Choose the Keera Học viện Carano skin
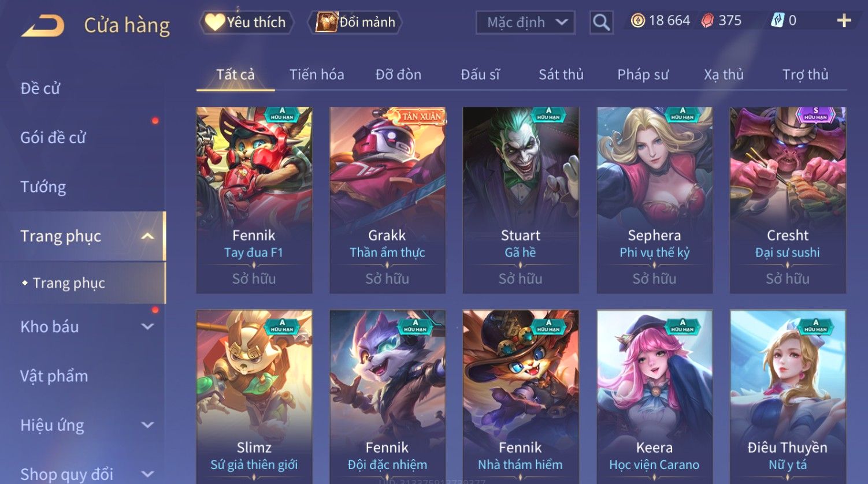 [x=654, y=397]
